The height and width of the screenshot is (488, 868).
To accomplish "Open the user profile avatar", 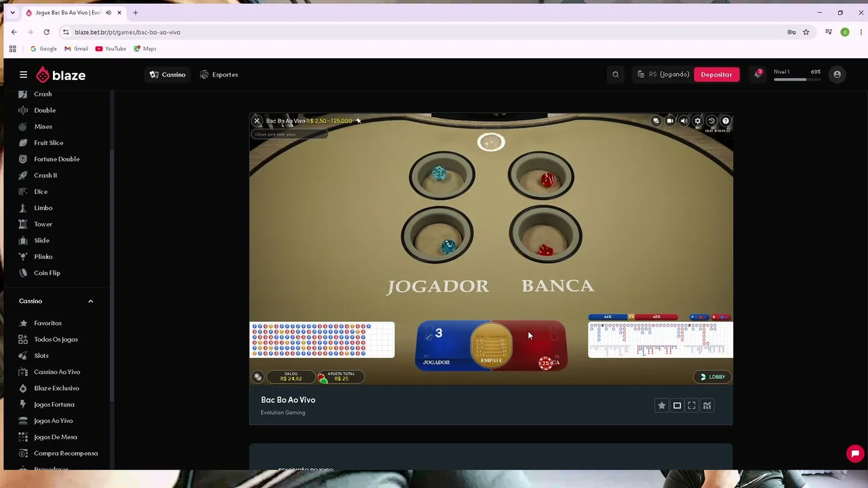I will tap(837, 75).
